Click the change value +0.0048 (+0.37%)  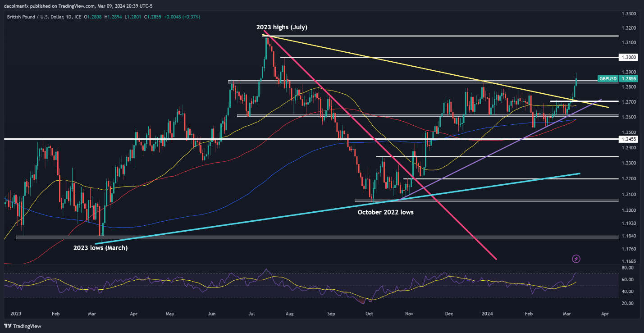182,17
